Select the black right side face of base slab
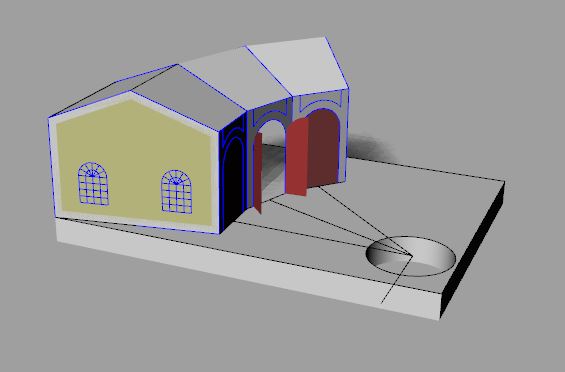The image size is (565, 372). pyautogui.click(x=472, y=249)
